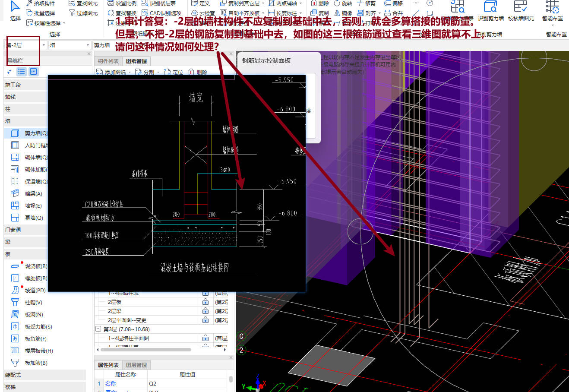Switch to the 图层管理 tab
Viewport: 569px width, 392px height.
(136, 365)
